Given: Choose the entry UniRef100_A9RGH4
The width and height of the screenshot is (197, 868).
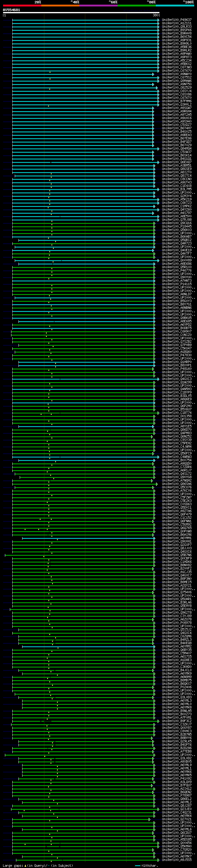Looking at the screenshot, I should (177, 111).
